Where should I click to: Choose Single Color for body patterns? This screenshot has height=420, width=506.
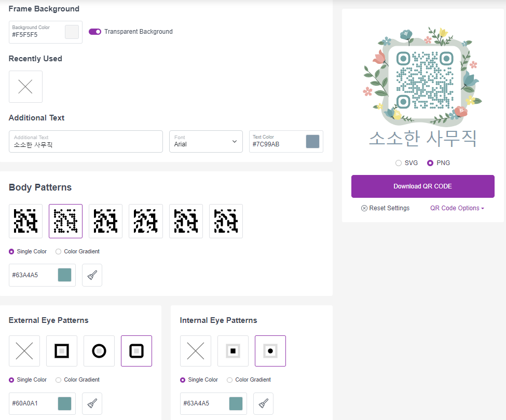(x=11, y=251)
